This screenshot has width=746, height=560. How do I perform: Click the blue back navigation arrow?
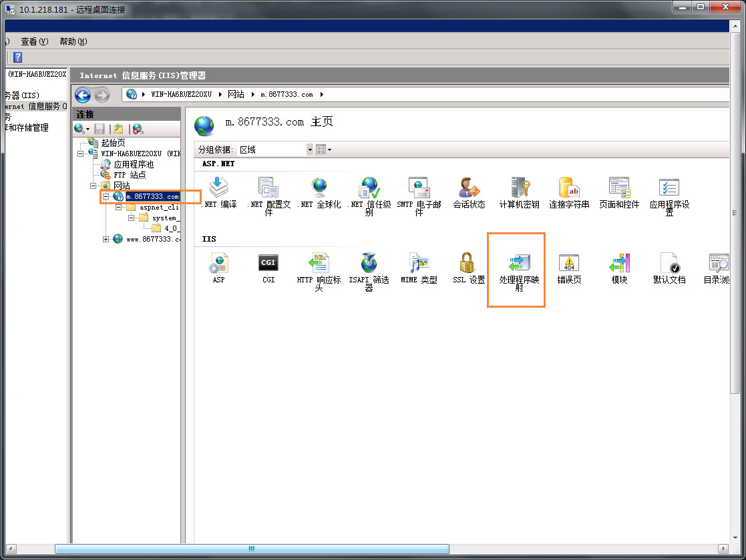click(83, 95)
